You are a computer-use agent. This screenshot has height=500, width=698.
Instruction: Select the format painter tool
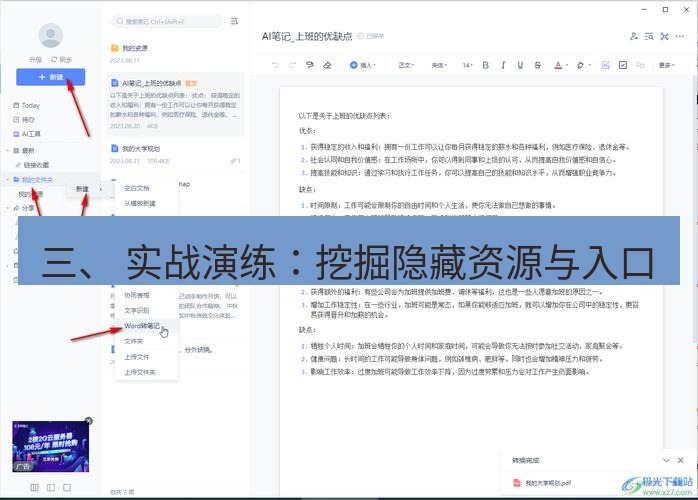[310, 65]
